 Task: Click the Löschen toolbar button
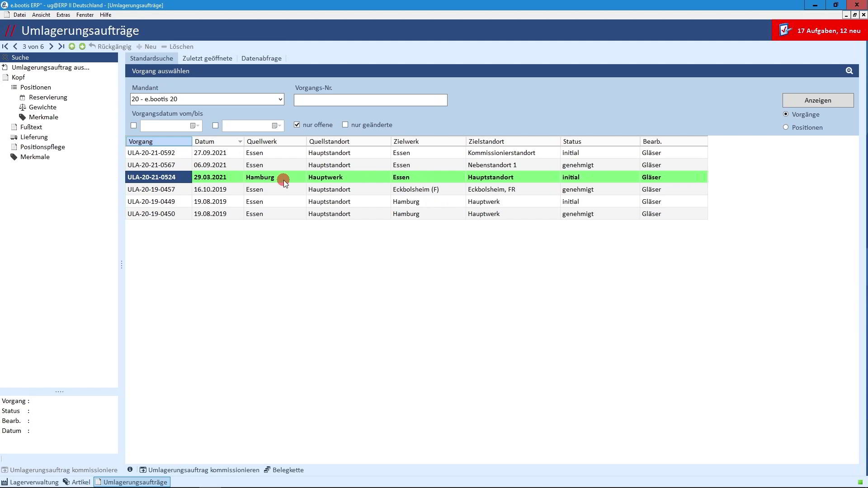point(177,47)
